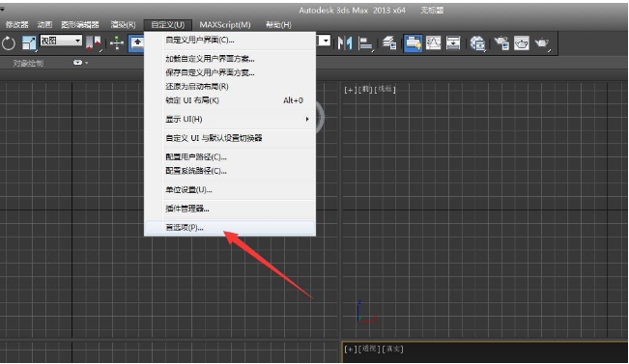Click the [真实] viewport shading label
The height and width of the screenshot is (364, 629).
tap(392, 349)
